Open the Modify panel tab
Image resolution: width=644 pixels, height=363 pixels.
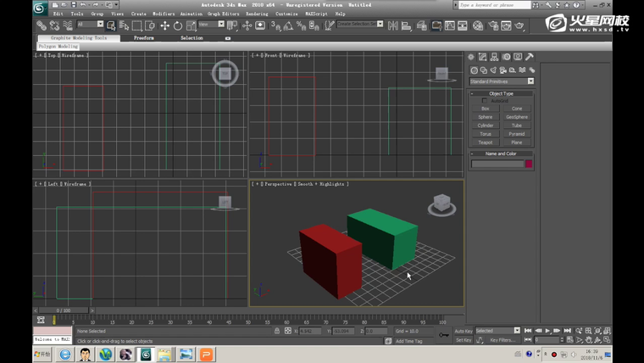coord(483,57)
